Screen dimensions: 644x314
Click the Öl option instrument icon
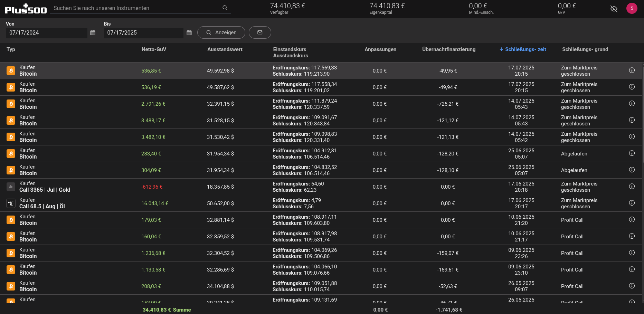pyautogui.click(x=11, y=203)
